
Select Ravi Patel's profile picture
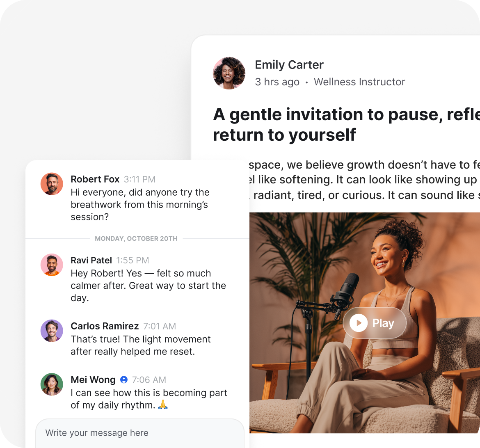[52, 265]
